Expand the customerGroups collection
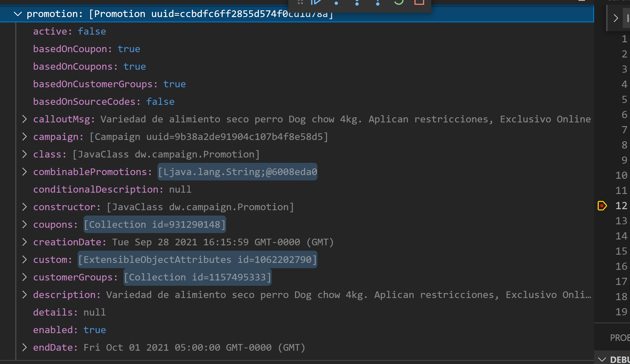 pyautogui.click(x=24, y=277)
